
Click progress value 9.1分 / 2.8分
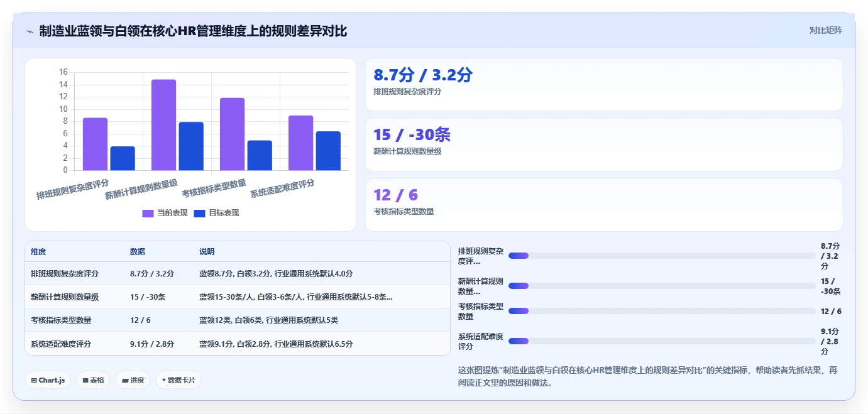click(x=830, y=341)
